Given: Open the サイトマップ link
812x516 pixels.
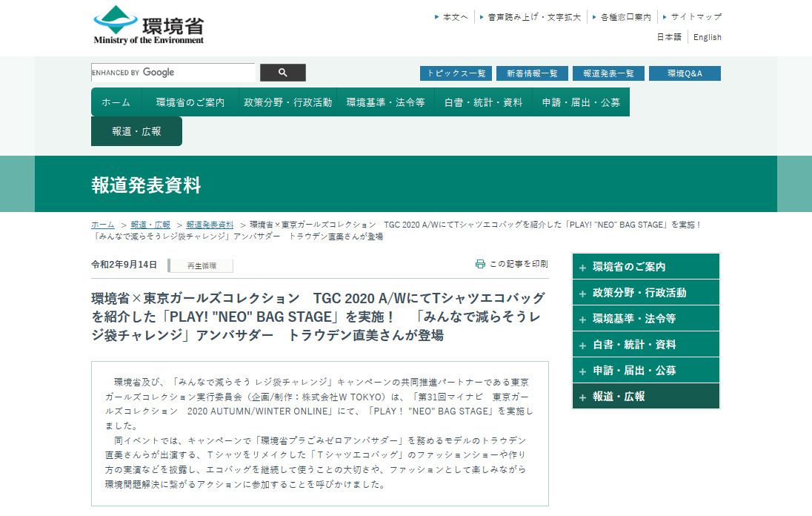Looking at the screenshot, I should (696, 16).
